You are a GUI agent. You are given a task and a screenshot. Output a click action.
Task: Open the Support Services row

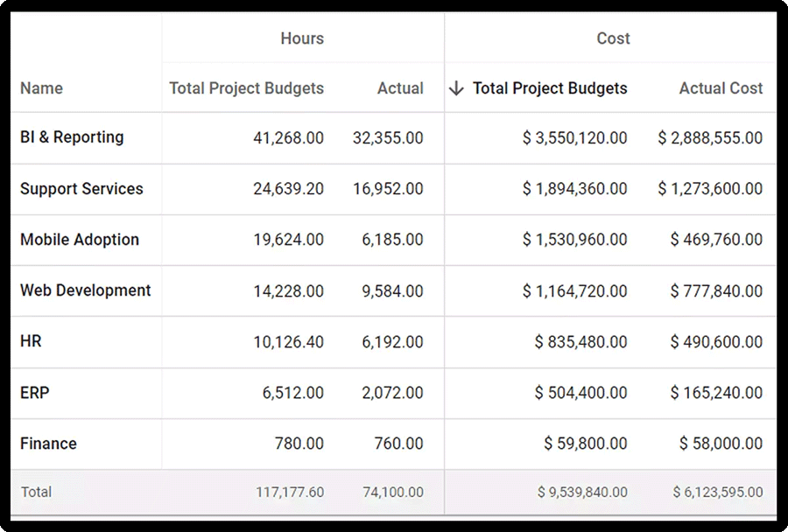point(81,189)
